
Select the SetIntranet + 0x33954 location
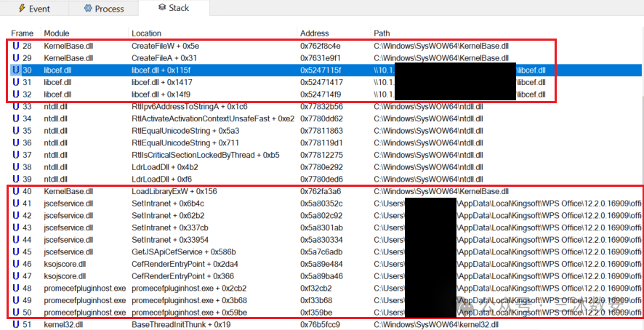170,240
